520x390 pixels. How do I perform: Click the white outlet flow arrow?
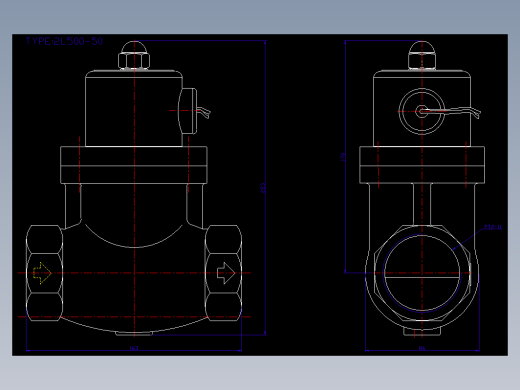pos(226,273)
